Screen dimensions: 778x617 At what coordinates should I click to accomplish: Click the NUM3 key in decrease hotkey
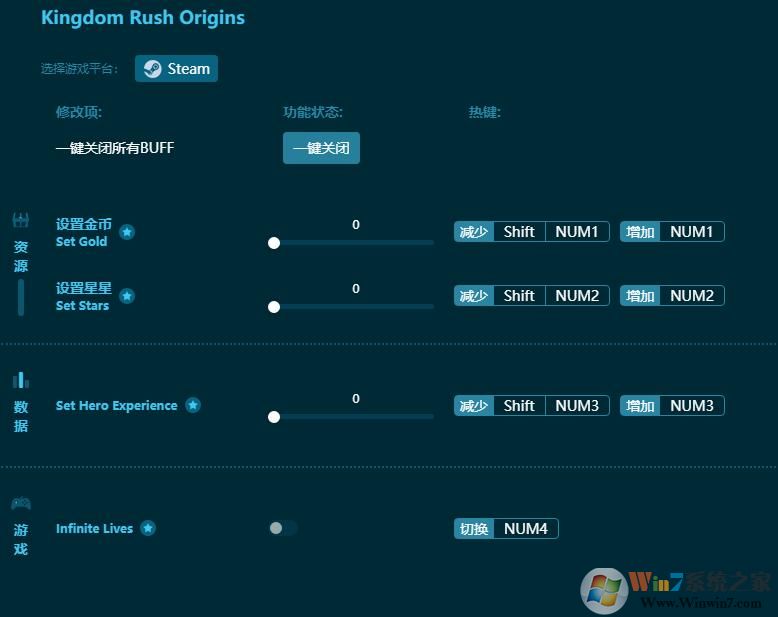click(x=577, y=406)
